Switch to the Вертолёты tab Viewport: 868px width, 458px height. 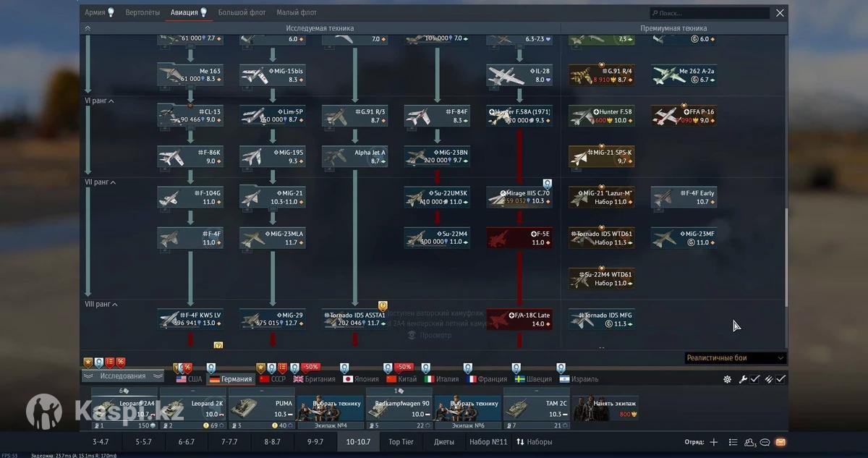click(142, 12)
